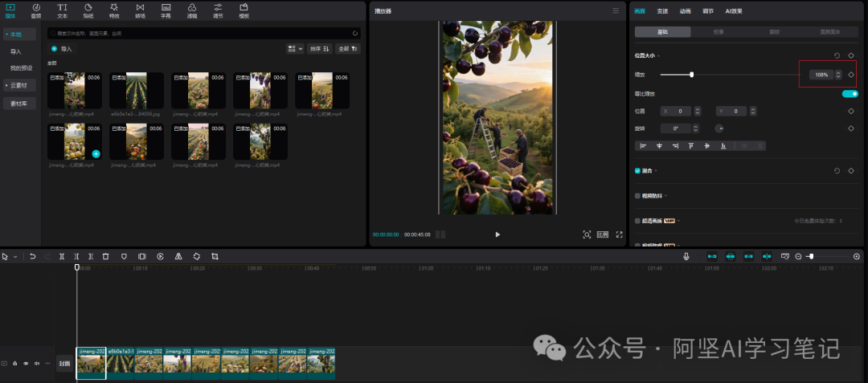
Task: Add the scale keyframe diamond
Action: pos(851,75)
